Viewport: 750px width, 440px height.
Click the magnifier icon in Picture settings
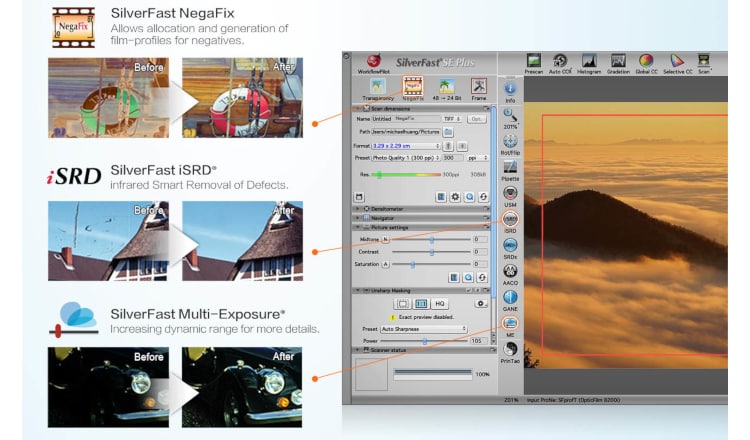[468, 277]
